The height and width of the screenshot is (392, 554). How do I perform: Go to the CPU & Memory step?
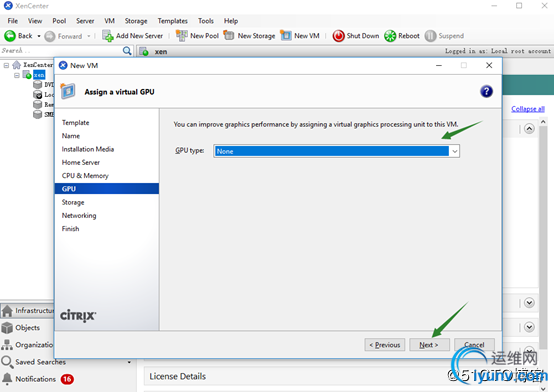(x=85, y=176)
